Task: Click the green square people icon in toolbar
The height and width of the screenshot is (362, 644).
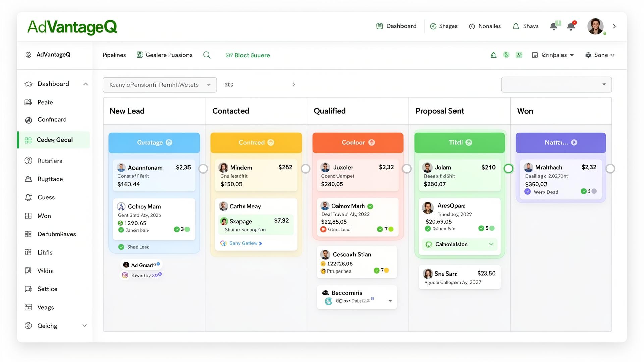Action: click(x=519, y=55)
